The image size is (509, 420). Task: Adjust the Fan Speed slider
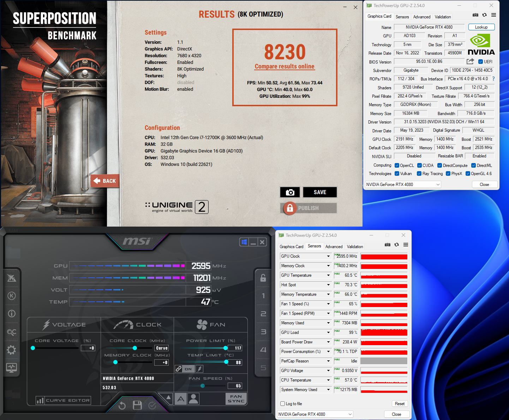point(203,386)
